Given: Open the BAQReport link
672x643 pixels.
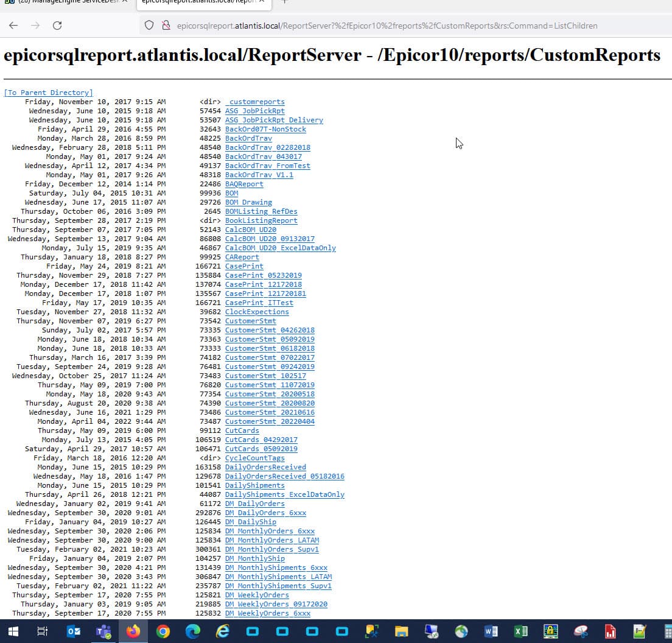Looking at the screenshot, I should coord(244,184).
